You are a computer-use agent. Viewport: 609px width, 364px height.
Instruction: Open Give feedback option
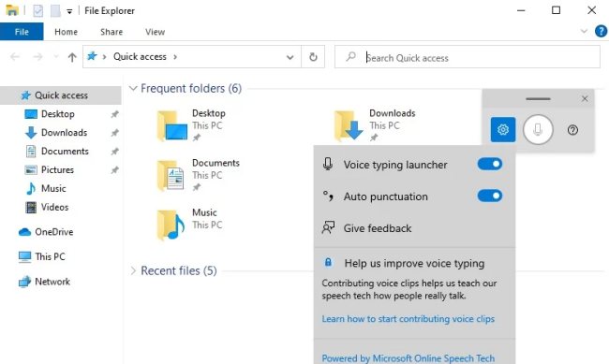coord(378,228)
